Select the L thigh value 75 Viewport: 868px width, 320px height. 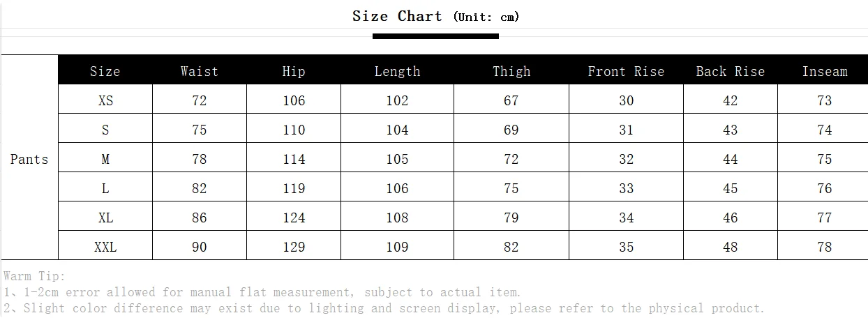[x=511, y=188]
